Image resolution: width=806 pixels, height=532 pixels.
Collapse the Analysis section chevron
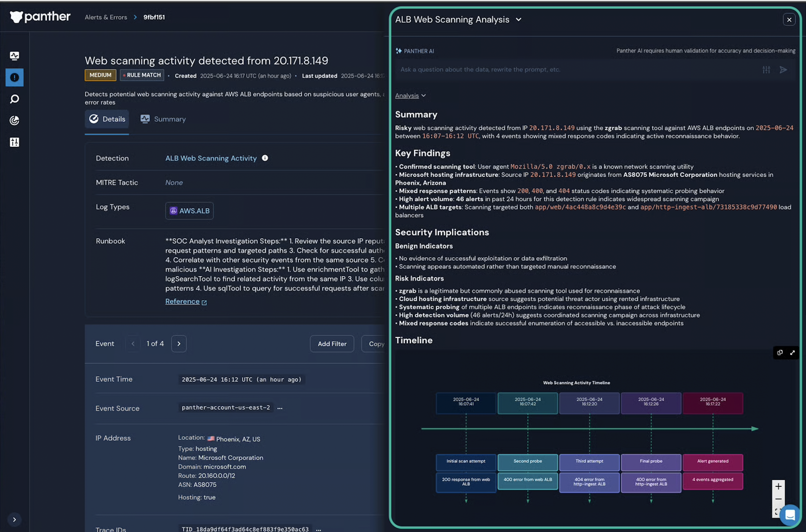[423, 96]
